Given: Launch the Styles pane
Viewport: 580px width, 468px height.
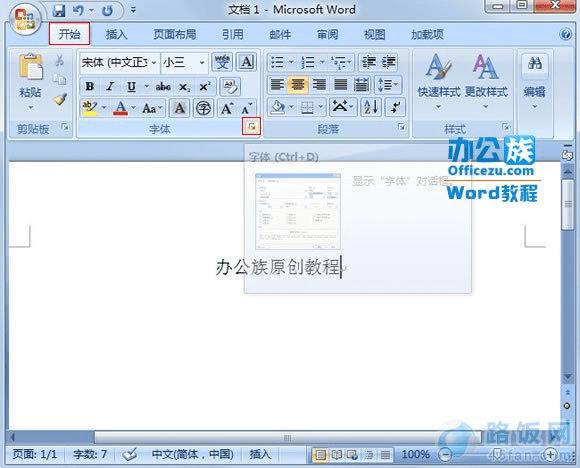Looking at the screenshot, I should (506, 127).
